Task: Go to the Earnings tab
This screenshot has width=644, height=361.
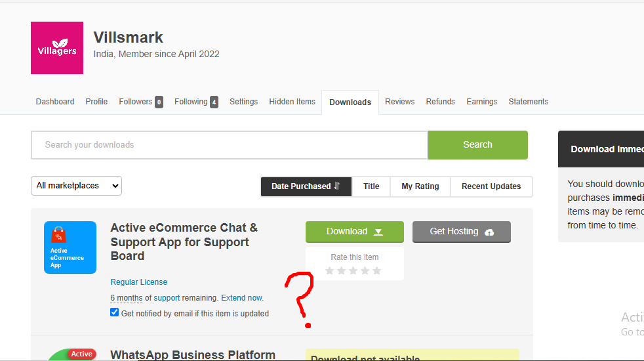Action: click(x=482, y=102)
